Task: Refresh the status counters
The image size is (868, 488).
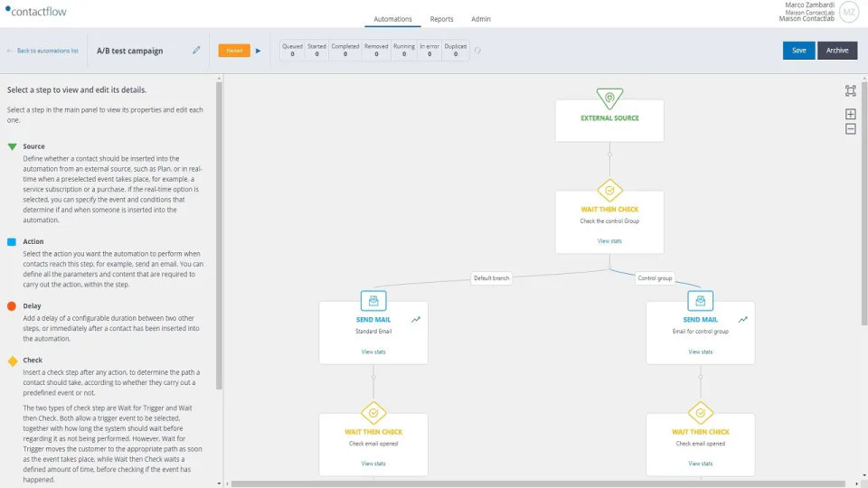Action: click(x=477, y=51)
